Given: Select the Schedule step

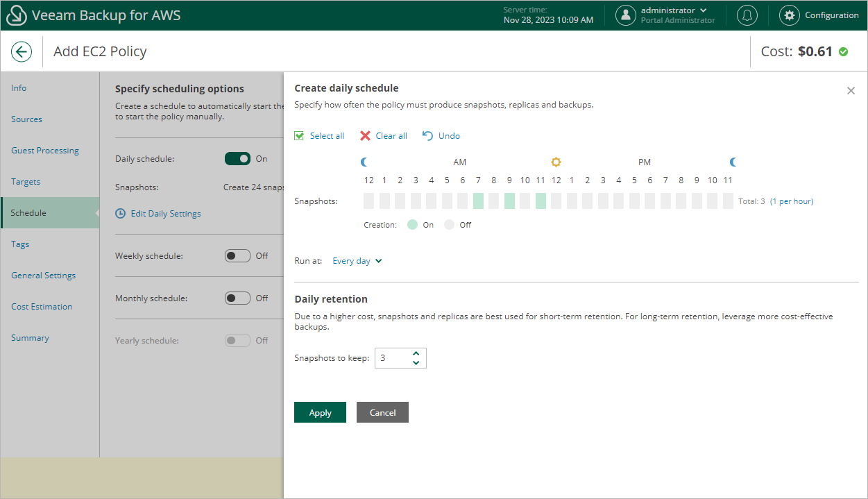Looking at the screenshot, I should [50, 213].
